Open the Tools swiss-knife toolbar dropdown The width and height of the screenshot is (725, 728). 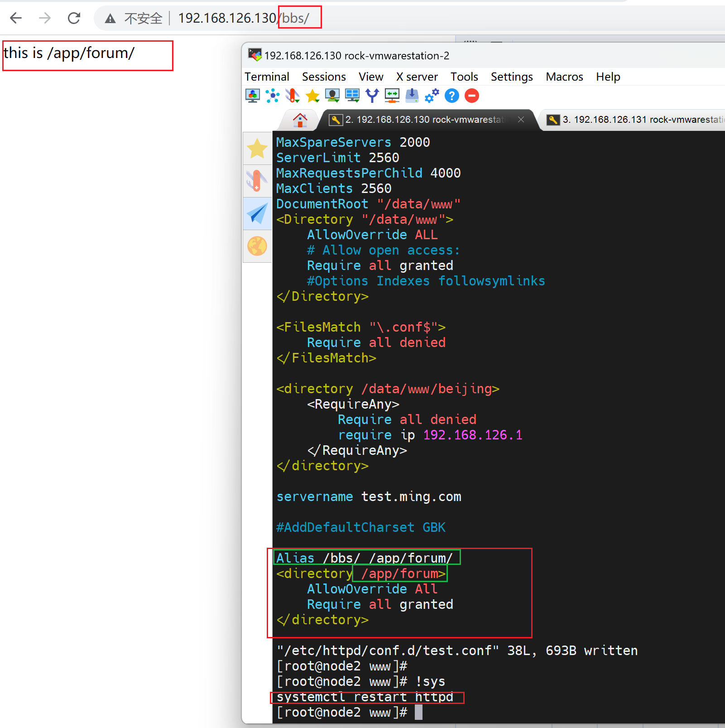coord(293,96)
